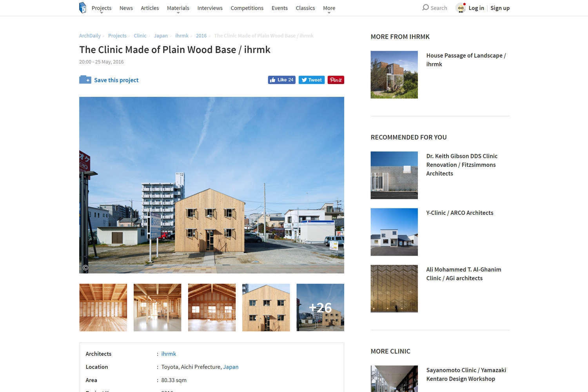Open the +26 more photos thumbnail

320,307
